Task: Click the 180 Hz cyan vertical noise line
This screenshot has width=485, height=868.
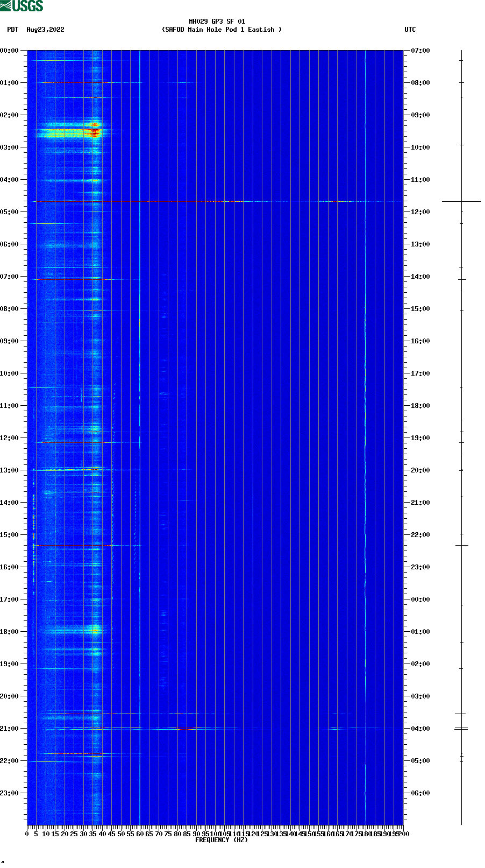Action: 365,437
